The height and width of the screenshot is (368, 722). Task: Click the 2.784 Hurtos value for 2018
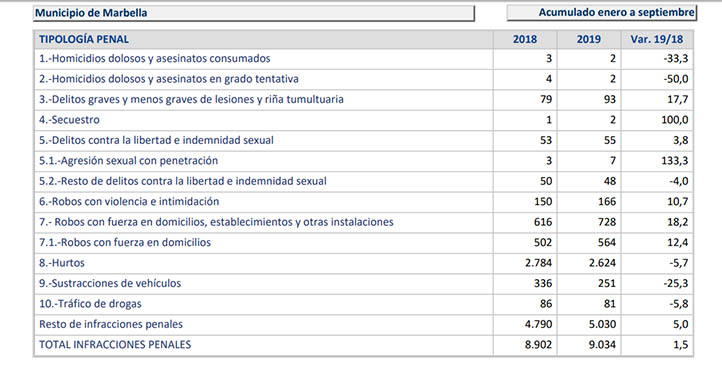[538, 263]
